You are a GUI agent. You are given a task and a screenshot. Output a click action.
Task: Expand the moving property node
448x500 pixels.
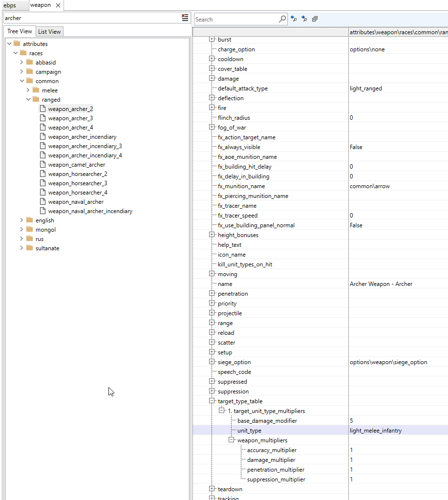click(x=212, y=274)
